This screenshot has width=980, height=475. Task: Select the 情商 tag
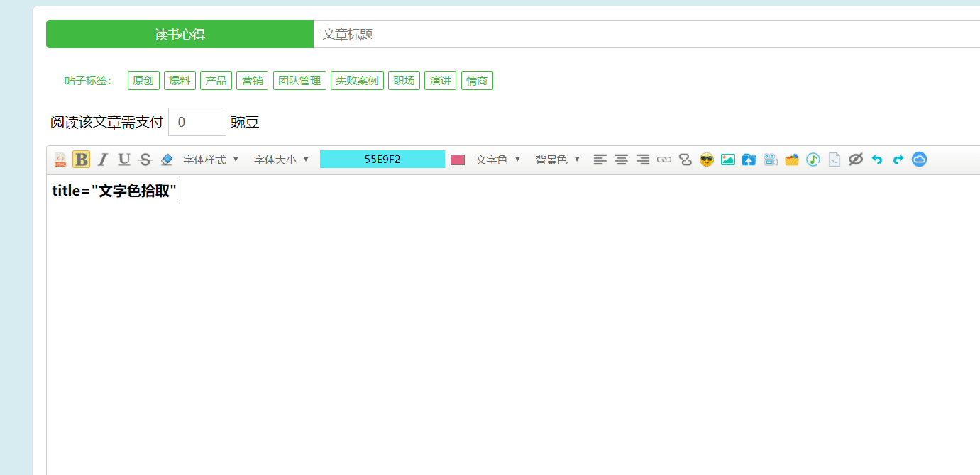click(477, 81)
